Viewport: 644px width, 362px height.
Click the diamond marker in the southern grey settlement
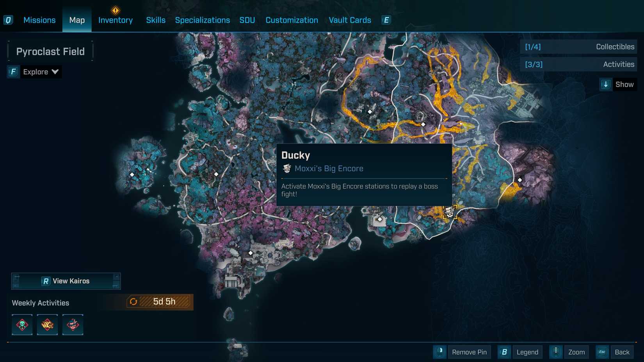tap(251, 253)
